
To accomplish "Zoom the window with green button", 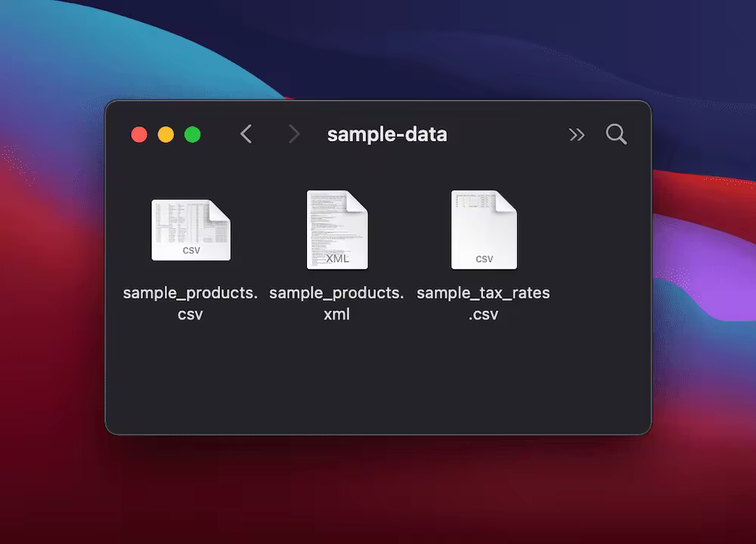I will [x=192, y=134].
